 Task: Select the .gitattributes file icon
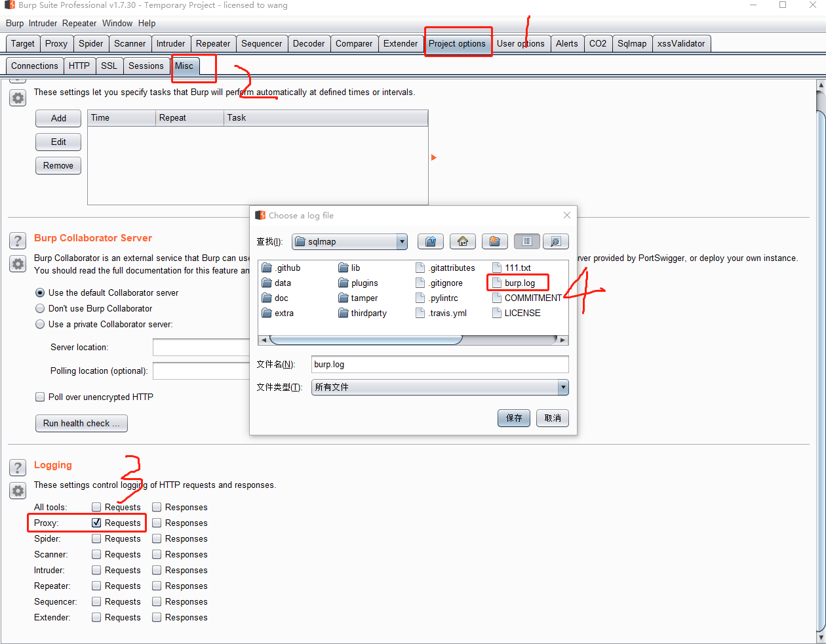pyautogui.click(x=420, y=268)
